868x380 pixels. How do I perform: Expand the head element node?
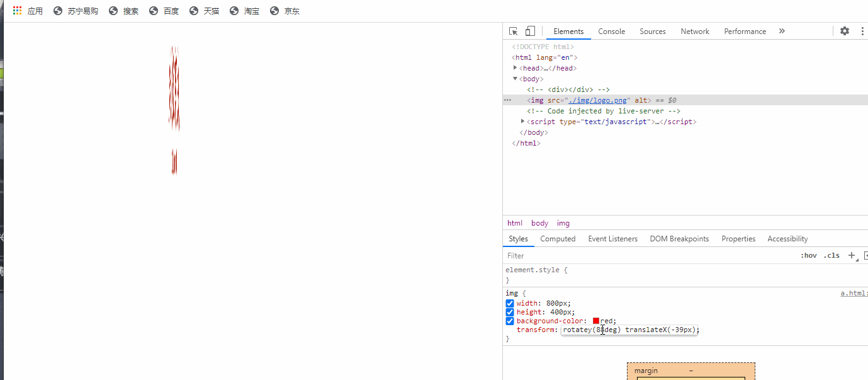[516, 67]
